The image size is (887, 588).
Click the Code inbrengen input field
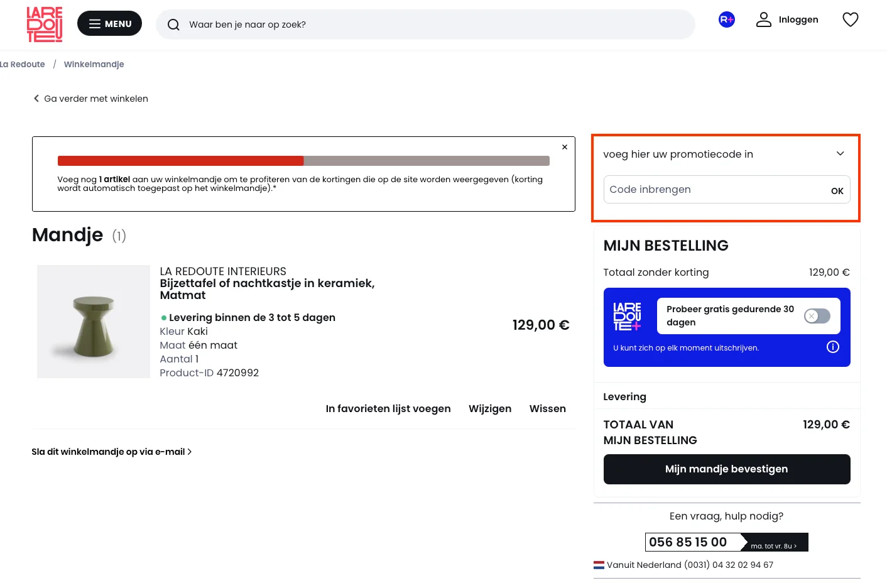click(x=710, y=189)
